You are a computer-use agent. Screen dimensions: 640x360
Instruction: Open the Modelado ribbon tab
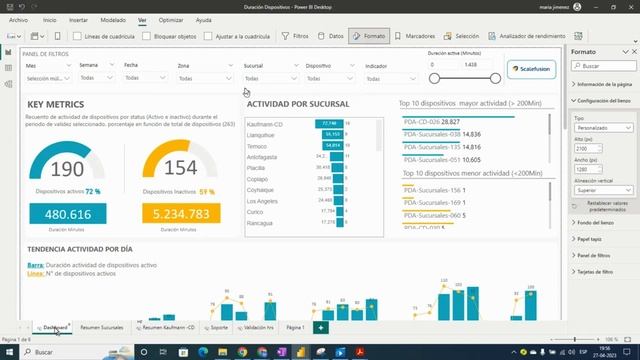click(113, 20)
